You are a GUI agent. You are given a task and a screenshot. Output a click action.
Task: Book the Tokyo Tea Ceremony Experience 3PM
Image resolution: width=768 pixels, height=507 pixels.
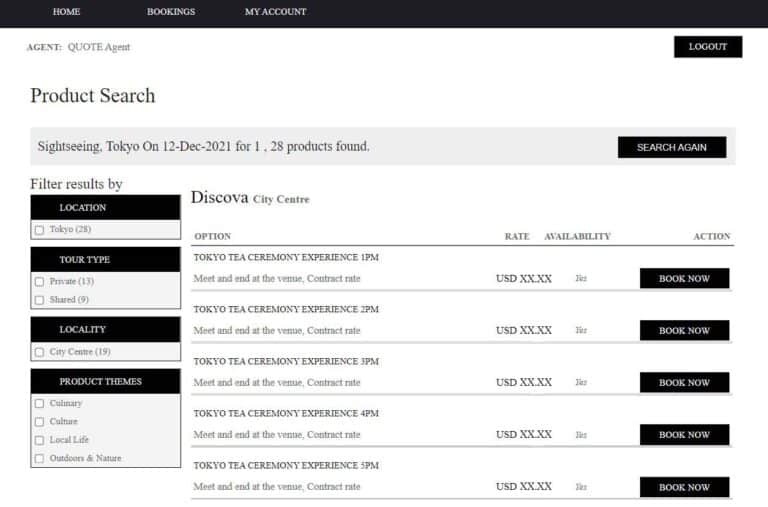(x=684, y=382)
